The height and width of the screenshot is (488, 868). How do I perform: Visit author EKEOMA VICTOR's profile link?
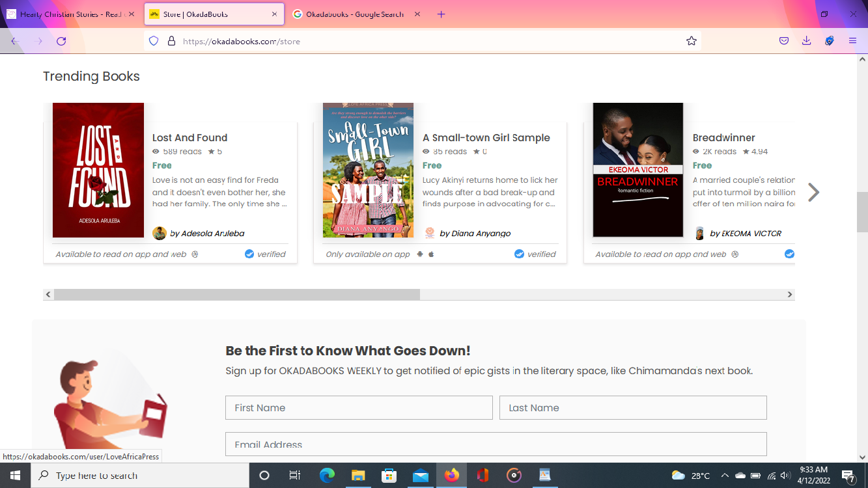(x=746, y=234)
